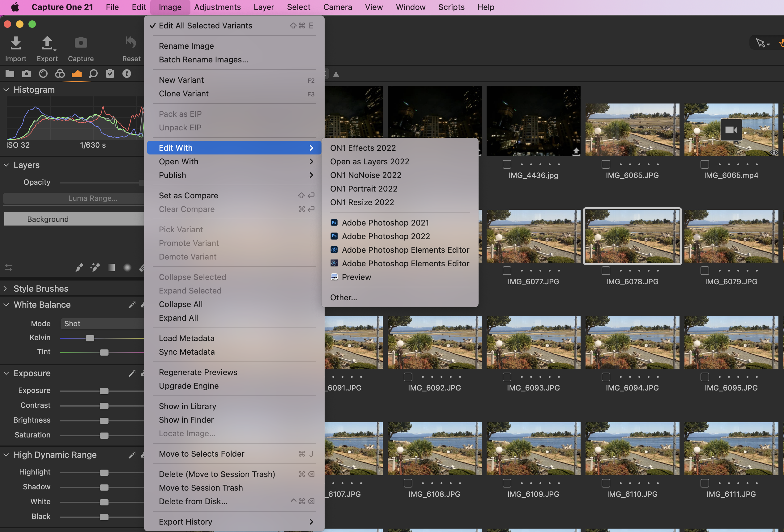
Task: Pick the White Balance eyedropper icon
Action: pyautogui.click(x=132, y=305)
